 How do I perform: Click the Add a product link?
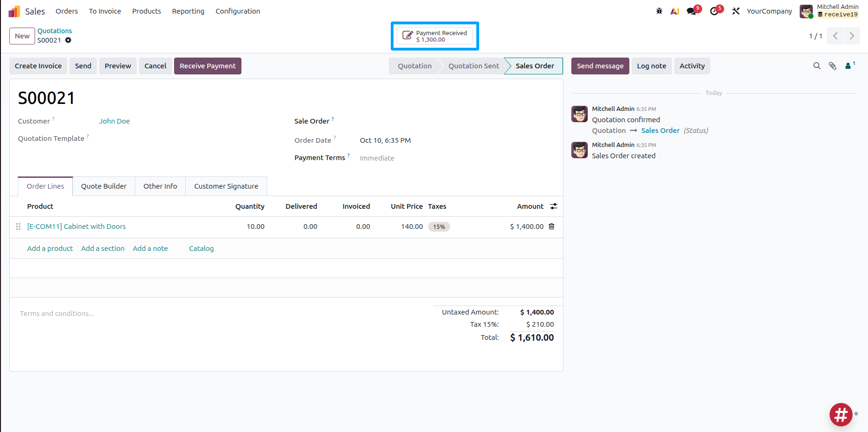[x=50, y=249]
